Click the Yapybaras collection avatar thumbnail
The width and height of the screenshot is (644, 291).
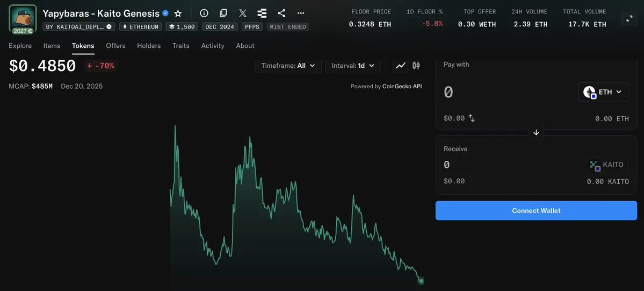(23, 18)
